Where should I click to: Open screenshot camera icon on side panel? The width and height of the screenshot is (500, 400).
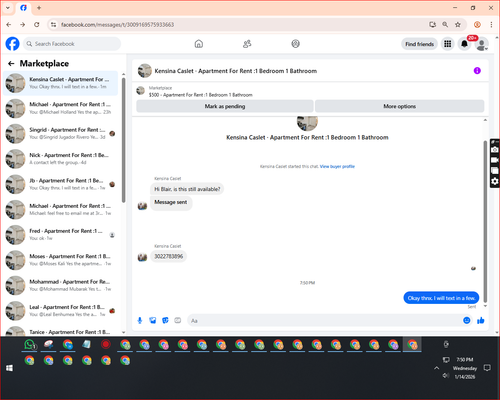click(x=495, y=150)
